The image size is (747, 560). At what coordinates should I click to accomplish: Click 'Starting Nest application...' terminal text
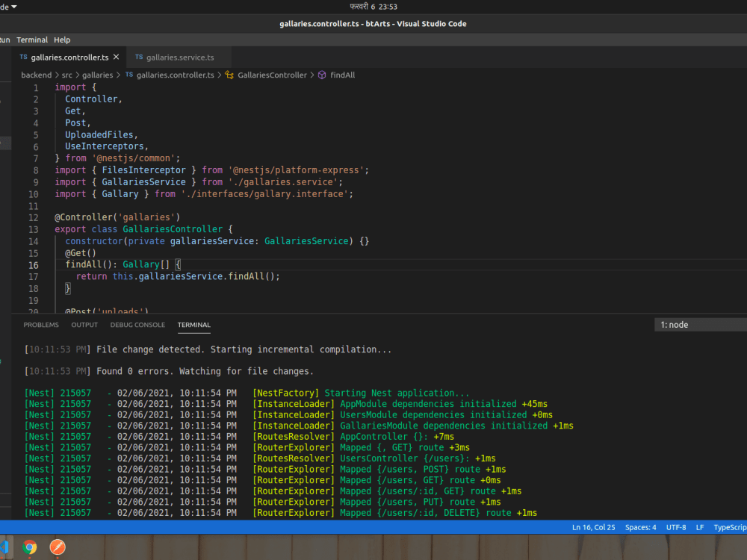pos(397,393)
